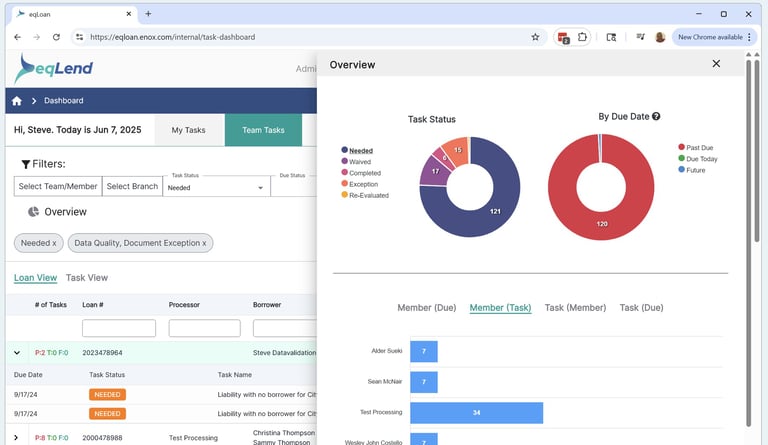
Task: Toggle the Future legend item
Action: [692, 170]
